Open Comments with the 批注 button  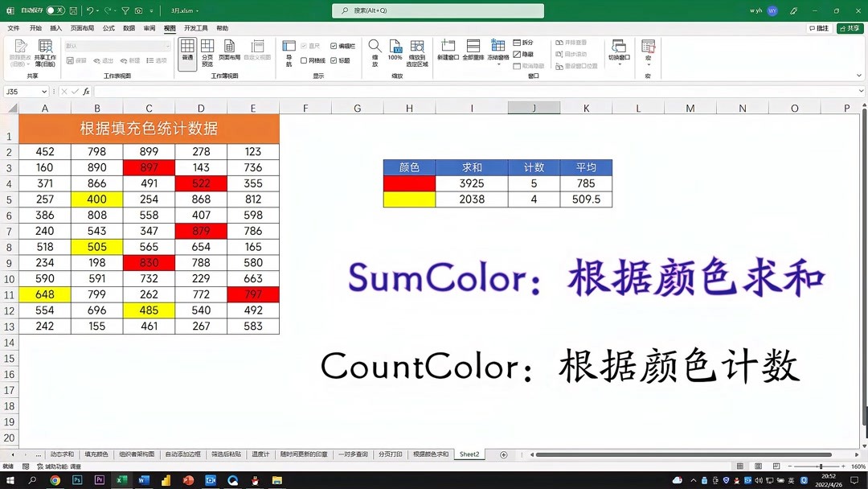pos(820,27)
